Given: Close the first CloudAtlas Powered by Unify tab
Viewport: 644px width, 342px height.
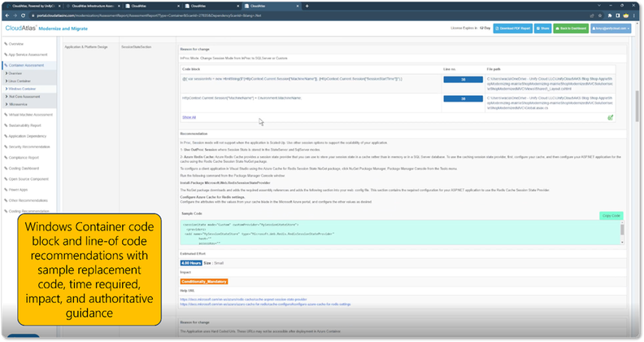Looking at the screenshot, I should pos(59,7).
